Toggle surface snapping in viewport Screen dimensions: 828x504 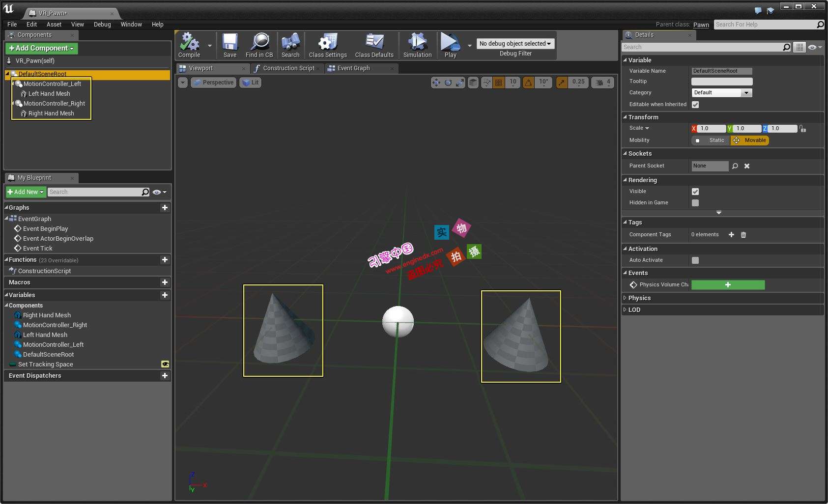tap(486, 83)
